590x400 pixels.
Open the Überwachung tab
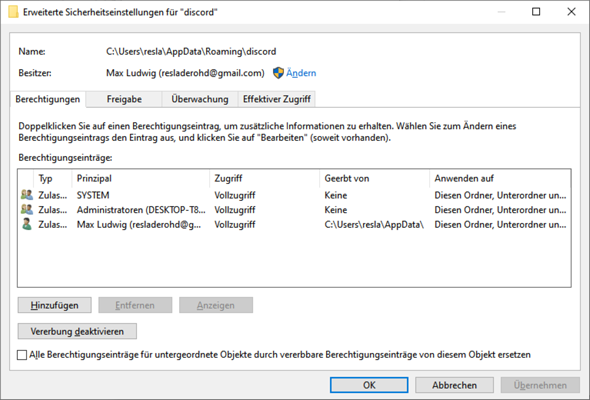point(200,99)
